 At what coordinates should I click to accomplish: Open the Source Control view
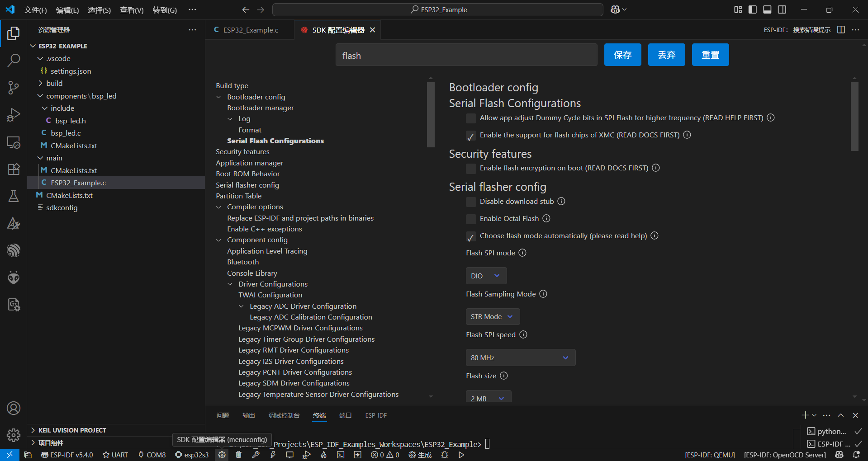[14, 87]
